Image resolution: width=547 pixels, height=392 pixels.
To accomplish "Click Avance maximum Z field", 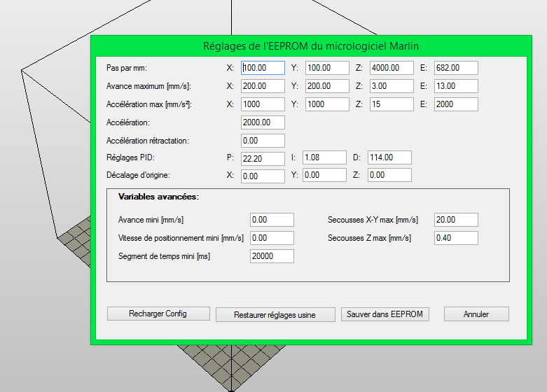I will pyautogui.click(x=392, y=86).
